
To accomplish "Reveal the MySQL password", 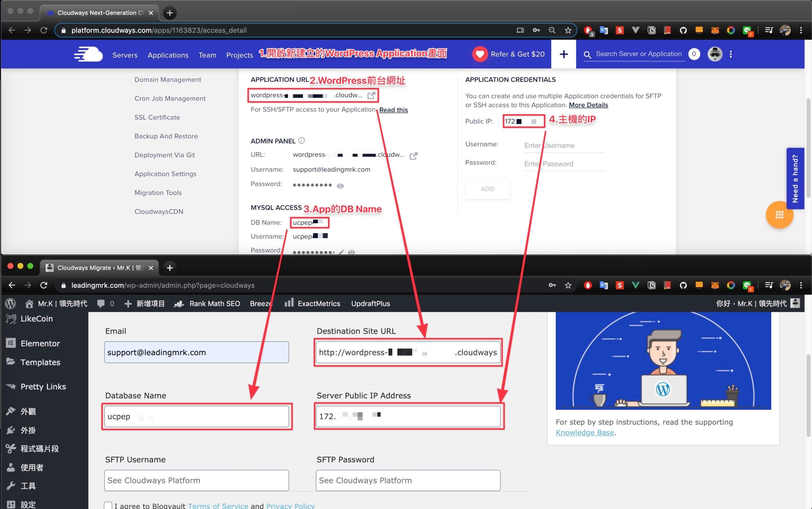I will point(351,252).
